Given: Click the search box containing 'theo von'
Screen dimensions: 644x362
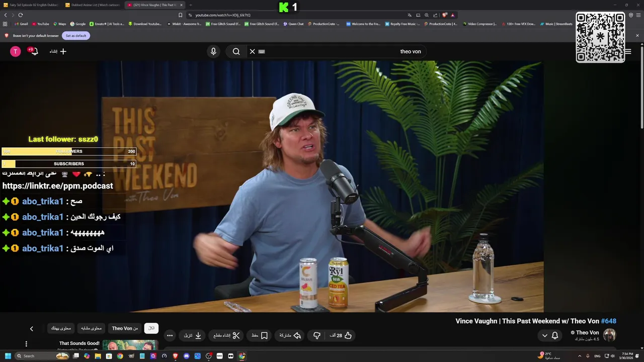Looking at the screenshot, I should coord(337,51).
